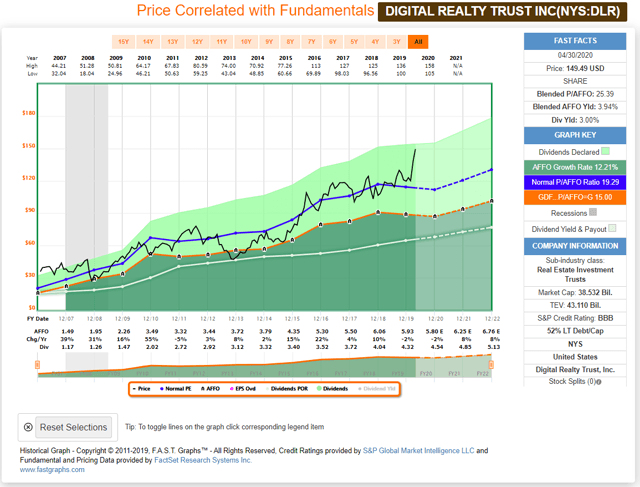The image size is (640, 487).
Task: Click the COMPANY INFORMATION header
Action: (575, 246)
